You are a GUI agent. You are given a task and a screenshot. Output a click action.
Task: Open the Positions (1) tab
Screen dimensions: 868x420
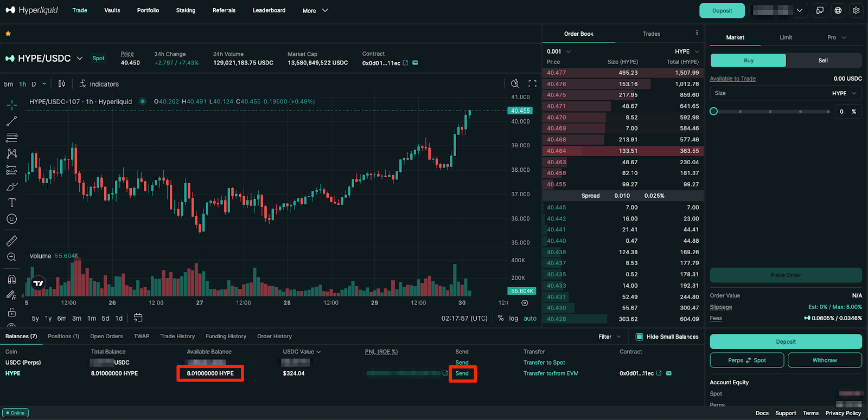pos(63,336)
